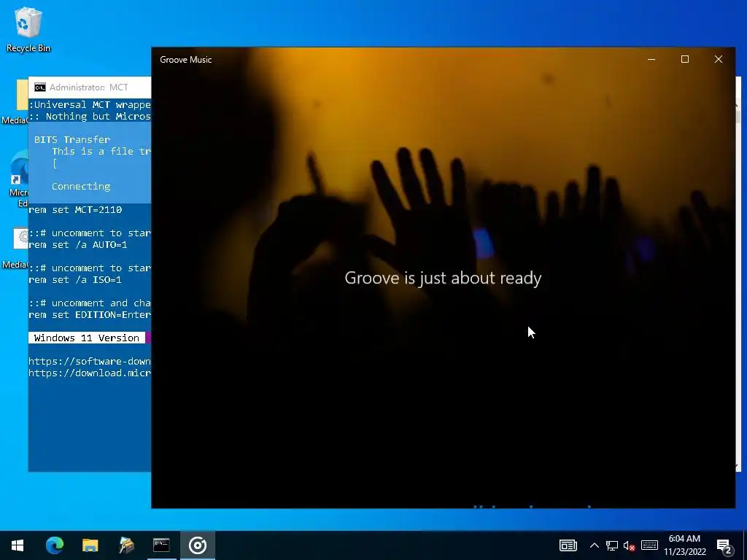Switch to the Command Prompt taskbar button
The height and width of the screenshot is (560, 747).
click(x=161, y=545)
